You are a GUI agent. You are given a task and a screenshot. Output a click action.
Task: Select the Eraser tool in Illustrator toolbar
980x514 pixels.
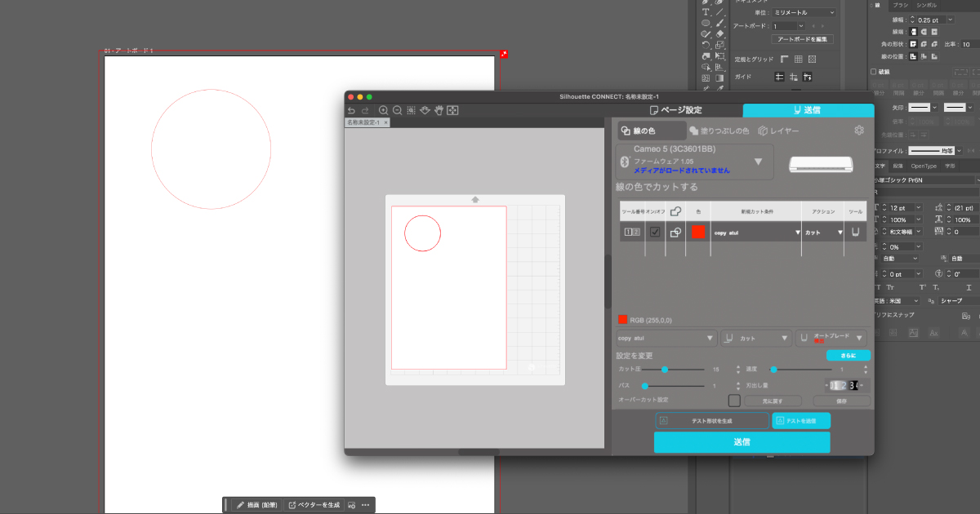719,33
